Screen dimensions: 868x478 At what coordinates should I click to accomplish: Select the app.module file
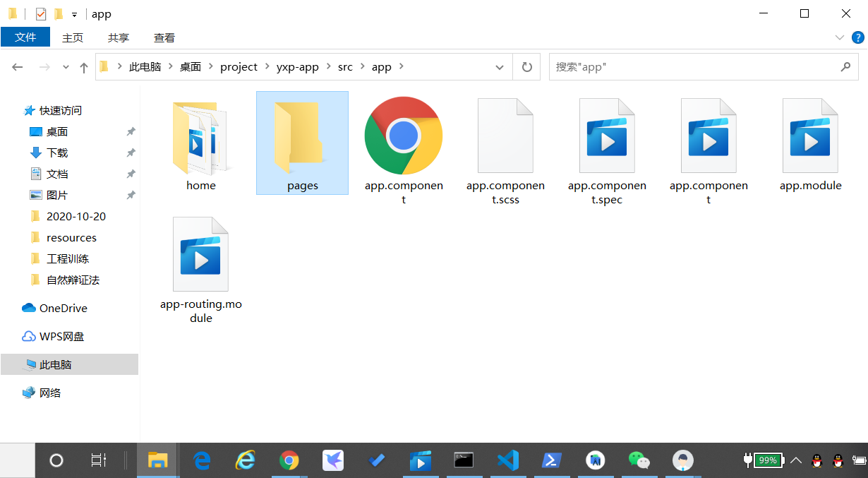point(811,145)
